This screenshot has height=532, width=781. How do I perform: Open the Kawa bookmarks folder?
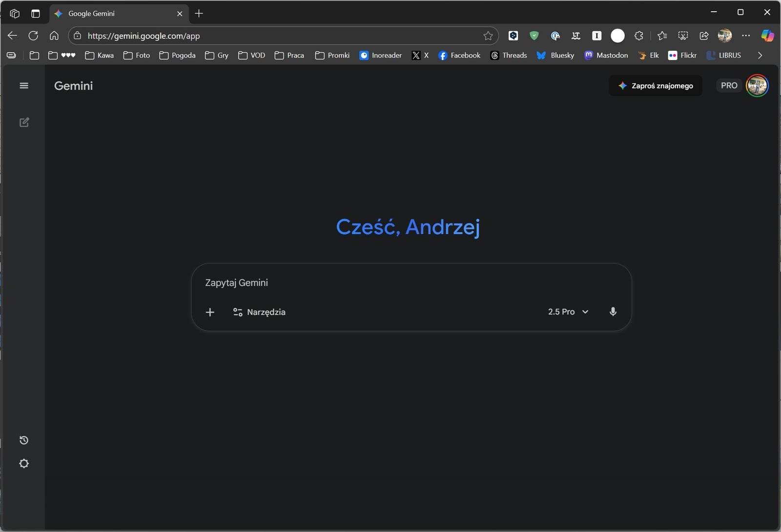coord(100,56)
